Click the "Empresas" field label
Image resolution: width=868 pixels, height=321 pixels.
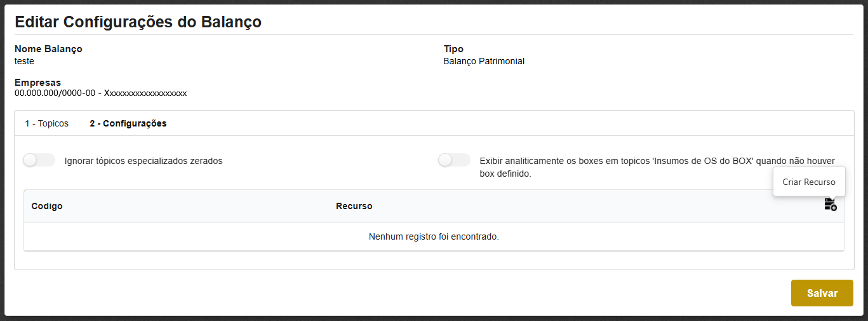click(37, 83)
